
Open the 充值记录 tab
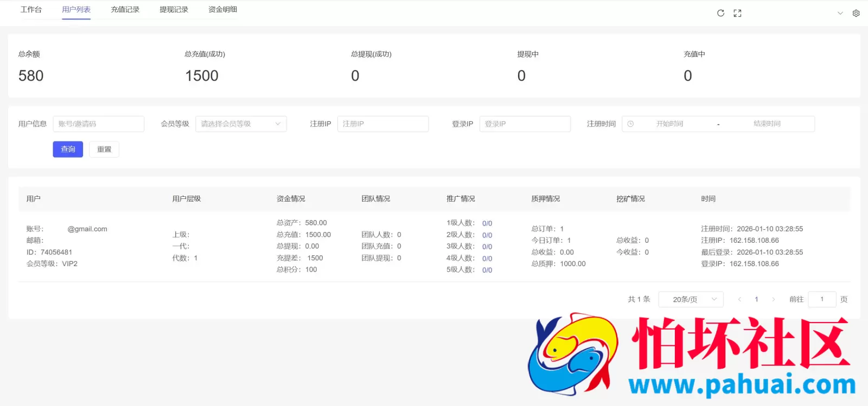125,10
